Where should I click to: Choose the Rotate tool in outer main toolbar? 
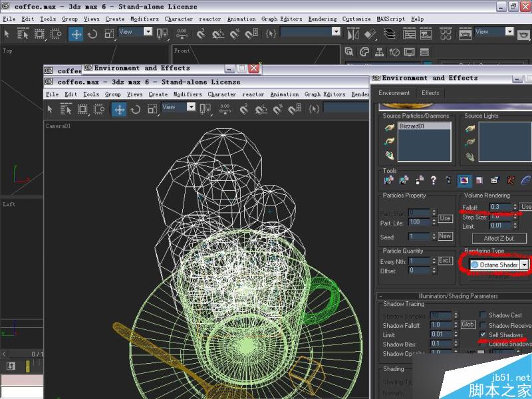(x=92, y=34)
